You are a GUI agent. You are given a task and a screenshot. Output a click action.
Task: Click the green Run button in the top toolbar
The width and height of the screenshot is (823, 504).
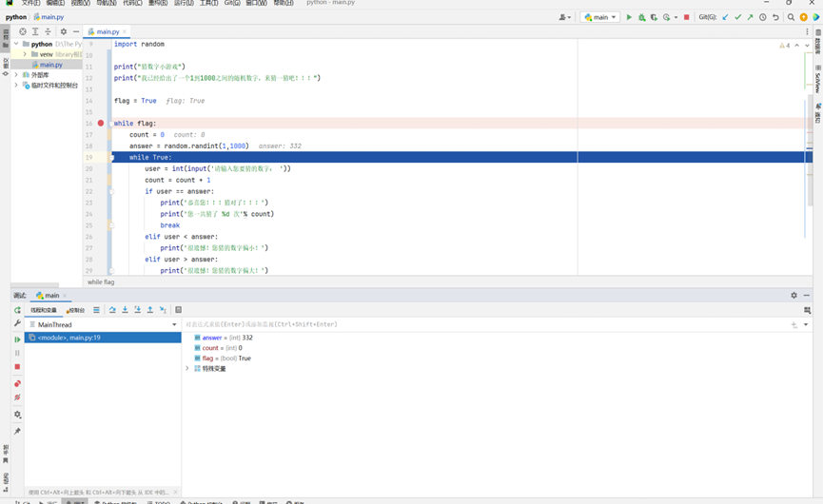tap(629, 17)
